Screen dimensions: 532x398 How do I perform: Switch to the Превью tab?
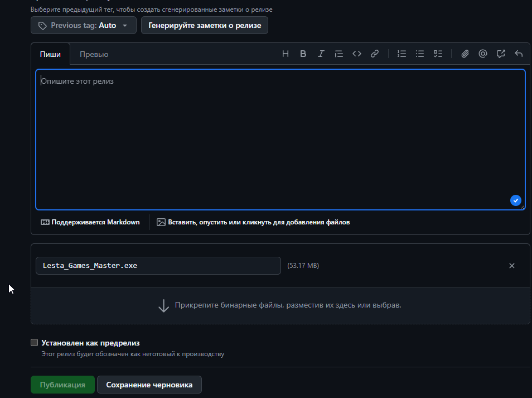pos(94,54)
